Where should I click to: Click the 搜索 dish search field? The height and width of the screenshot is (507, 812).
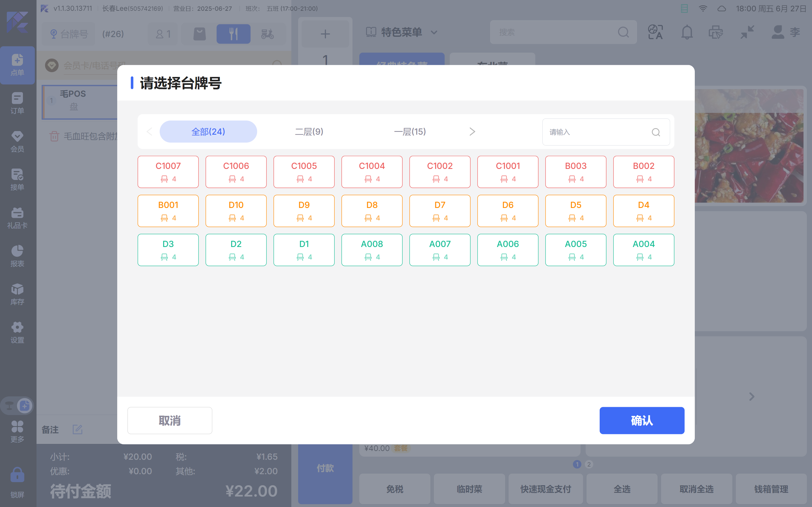click(563, 32)
